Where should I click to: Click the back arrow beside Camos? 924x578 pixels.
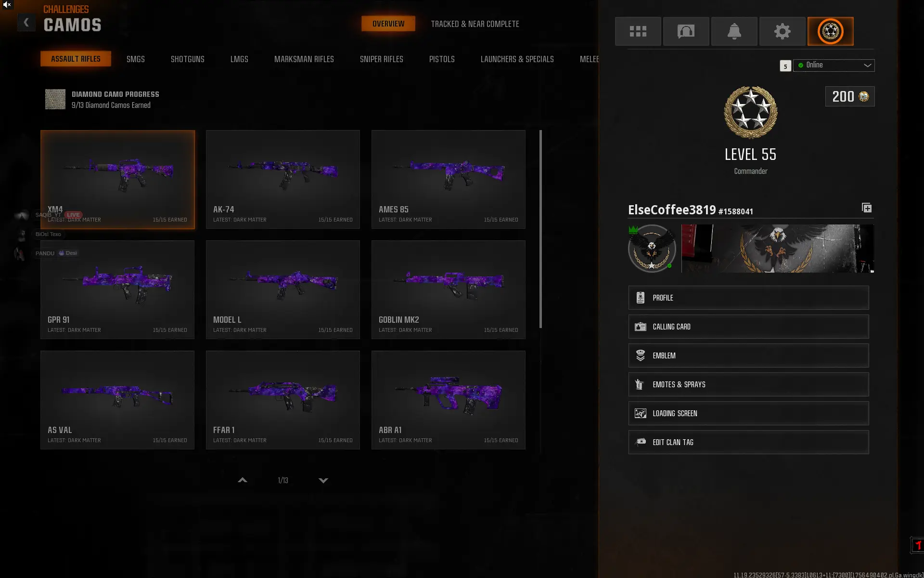[x=26, y=23]
